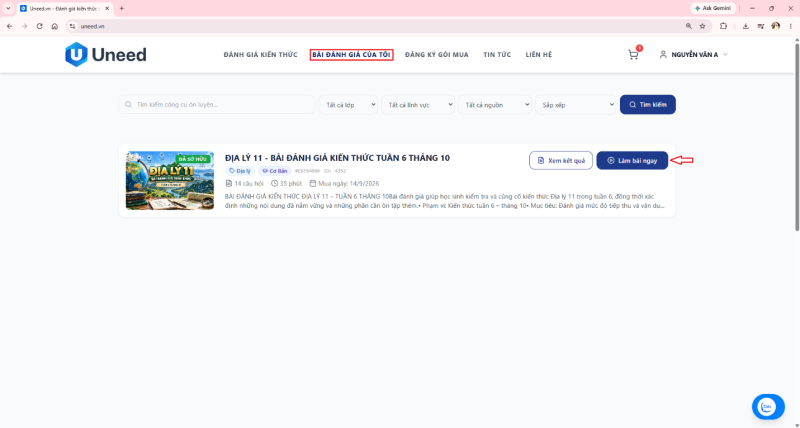Expand the Sắp xếp dropdown

[x=576, y=105]
